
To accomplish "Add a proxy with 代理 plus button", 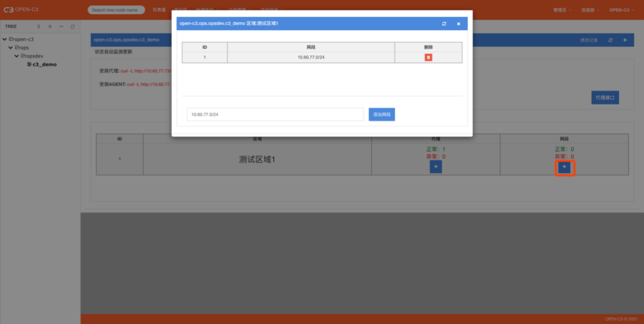I will coord(436,167).
